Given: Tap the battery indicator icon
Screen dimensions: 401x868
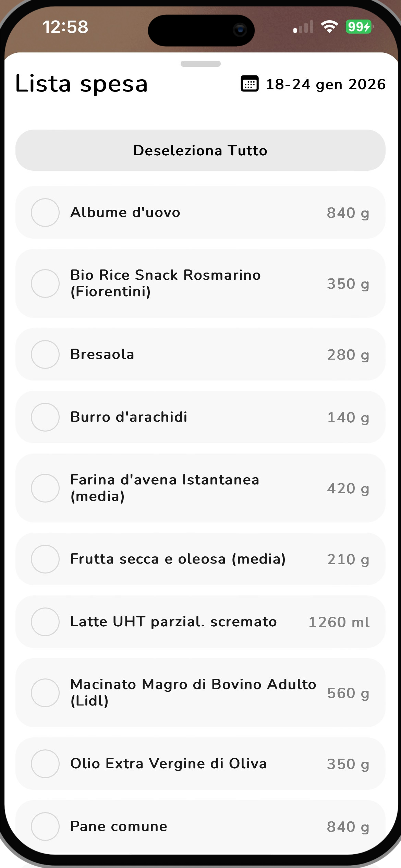Looking at the screenshot, I should (x=359, y=27).
